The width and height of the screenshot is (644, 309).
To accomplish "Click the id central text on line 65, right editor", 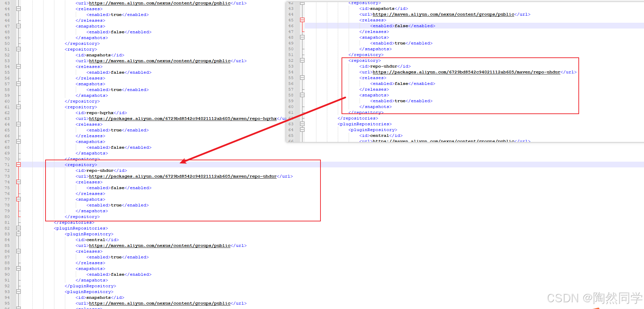I will click(381, 135).
